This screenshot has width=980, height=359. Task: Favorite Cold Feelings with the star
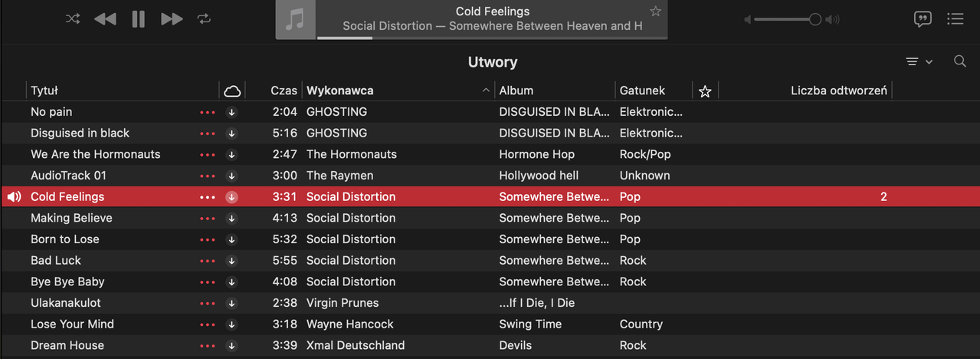655,12
